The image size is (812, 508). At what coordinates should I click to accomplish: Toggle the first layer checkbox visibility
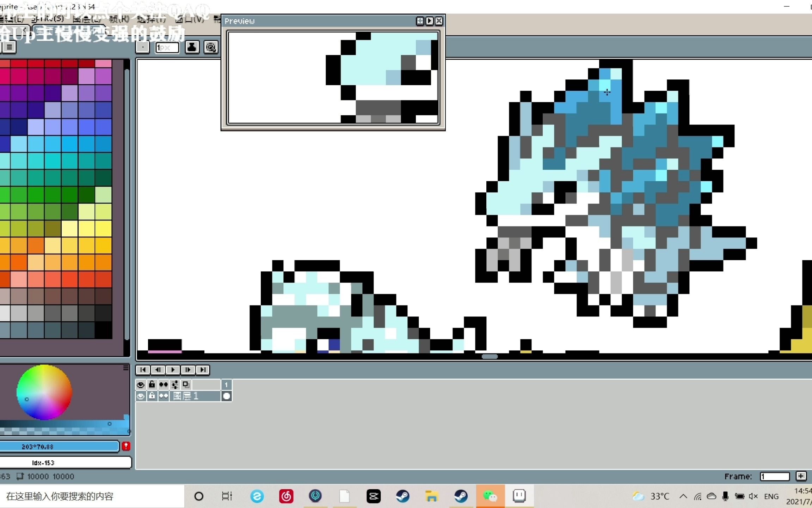click(x=140, y=396)
